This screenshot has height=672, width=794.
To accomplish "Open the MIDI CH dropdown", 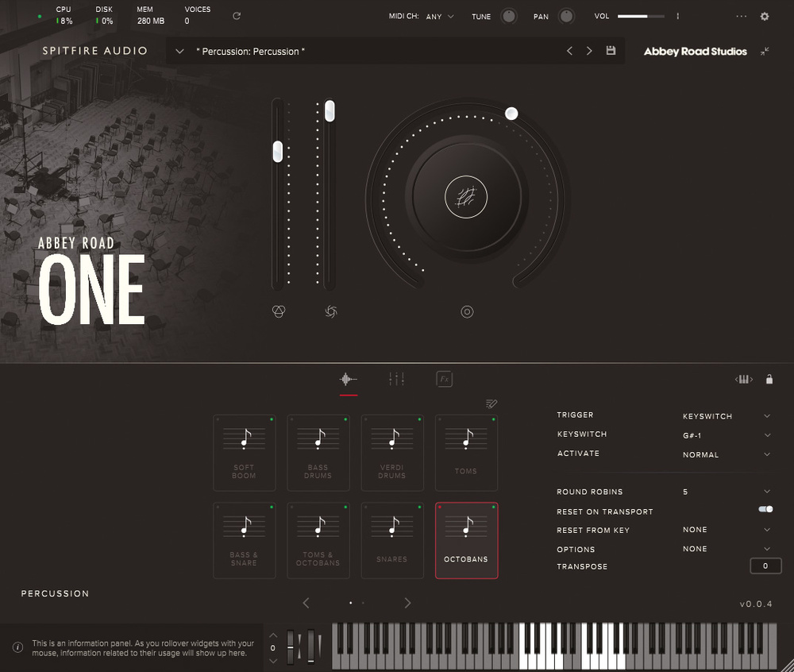I will pyautogui.click(x=441, y=16).
